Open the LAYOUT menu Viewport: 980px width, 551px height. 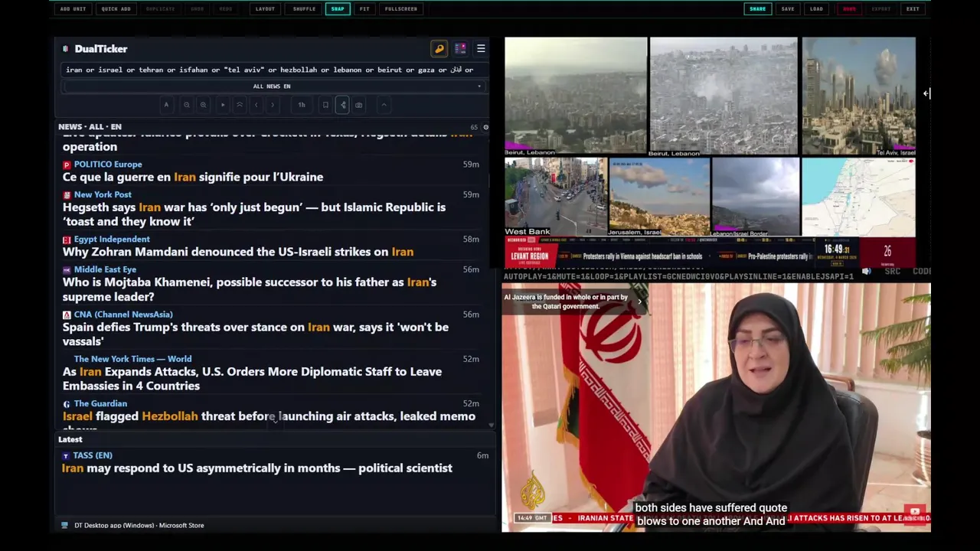pyautogui.click(x=265, y=9)
